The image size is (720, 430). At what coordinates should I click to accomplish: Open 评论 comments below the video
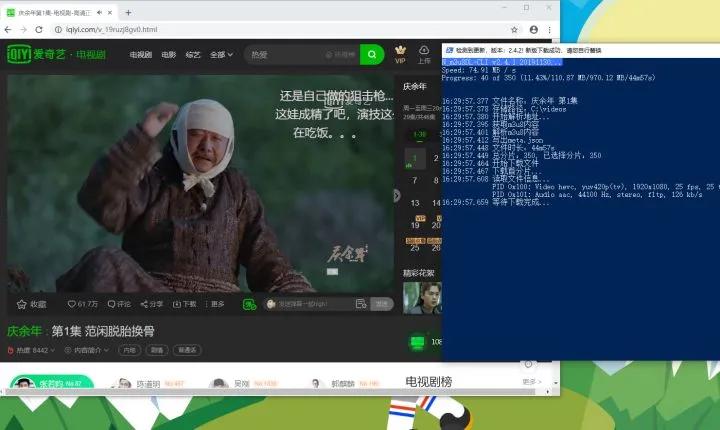119,304
